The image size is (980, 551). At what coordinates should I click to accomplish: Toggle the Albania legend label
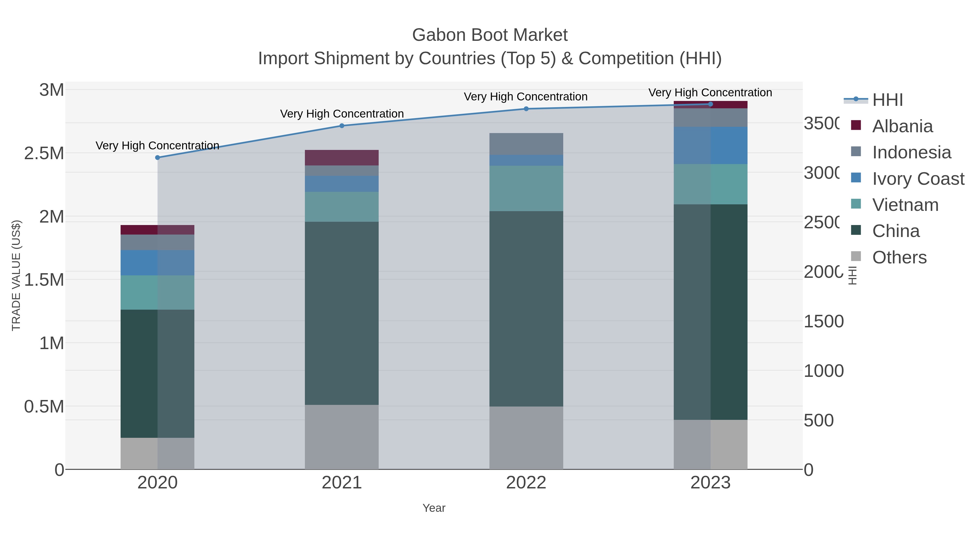click(x=902, y=126)
